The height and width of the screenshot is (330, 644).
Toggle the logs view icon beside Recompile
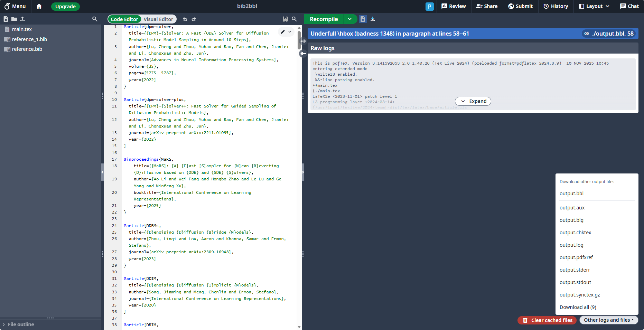(363, 19)
